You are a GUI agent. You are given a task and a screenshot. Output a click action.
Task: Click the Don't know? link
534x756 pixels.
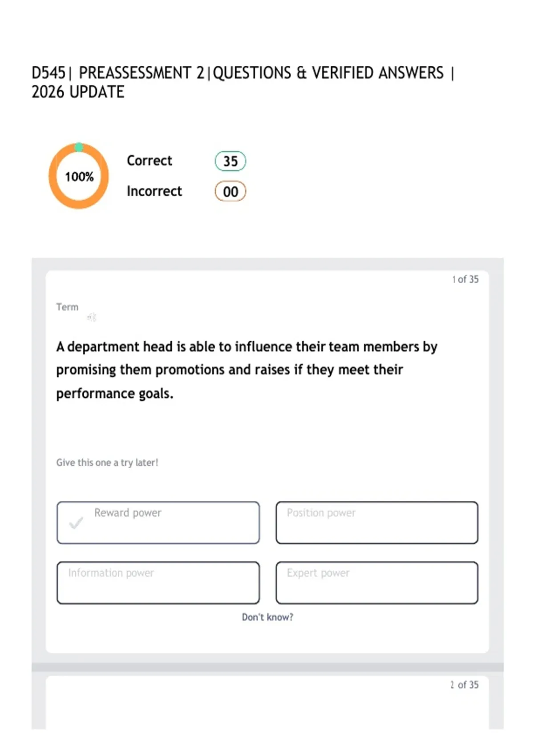point(267,617)
